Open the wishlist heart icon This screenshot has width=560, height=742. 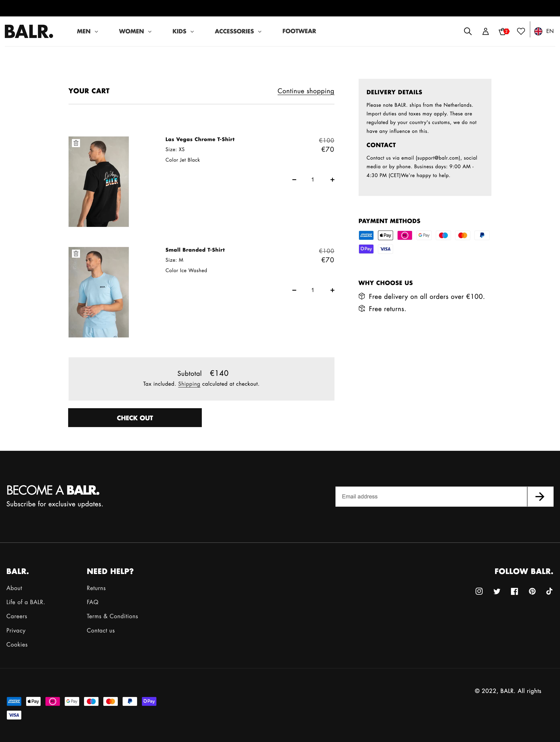tap(521, 31)
